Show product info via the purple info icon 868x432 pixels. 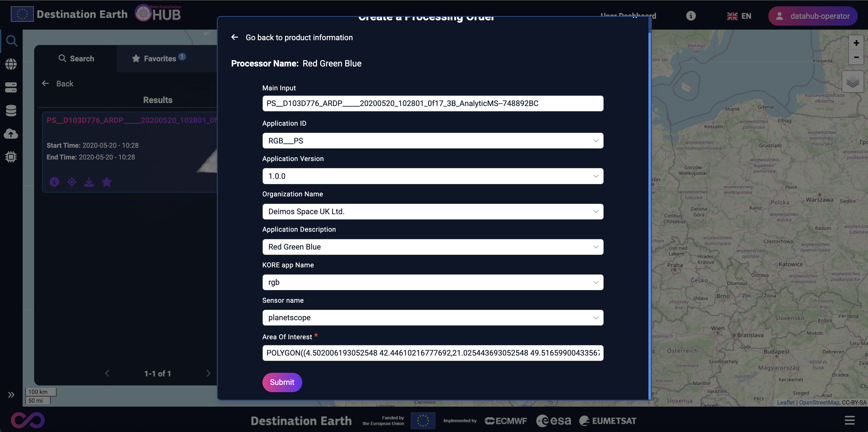coord(54,182)
